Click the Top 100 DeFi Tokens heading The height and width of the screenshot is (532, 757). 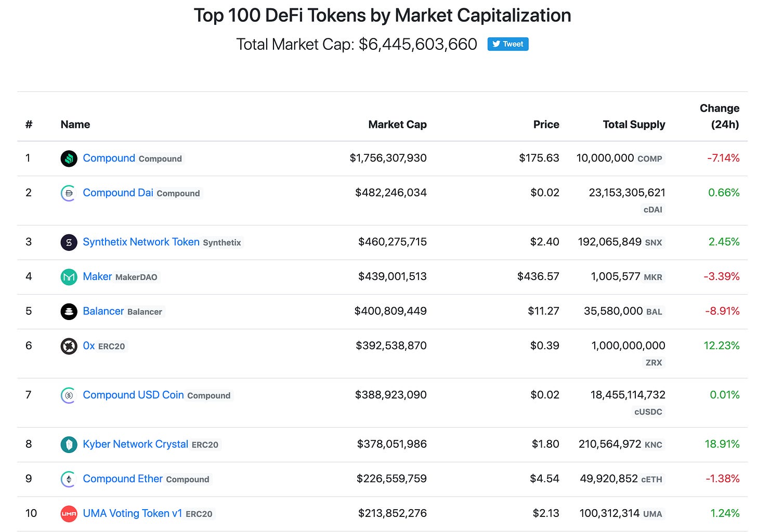[382, 16]
